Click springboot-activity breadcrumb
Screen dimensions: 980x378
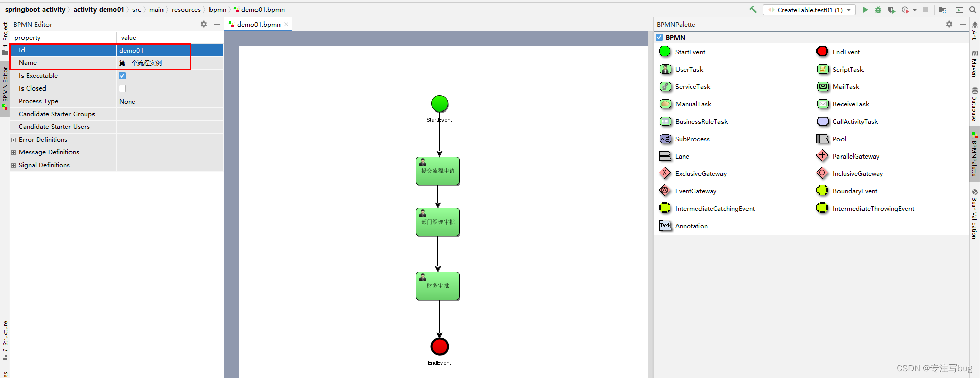pyautogui.click(x=35, y=10)
